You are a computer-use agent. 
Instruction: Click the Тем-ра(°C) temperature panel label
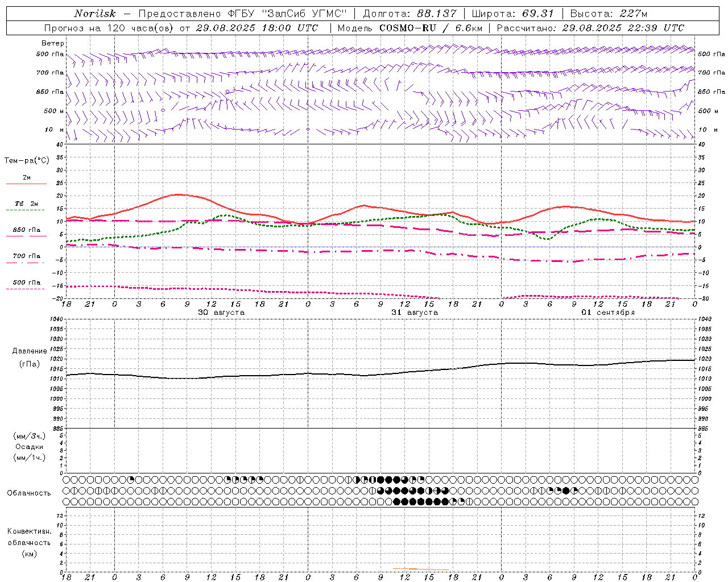[x=27, y=161]
